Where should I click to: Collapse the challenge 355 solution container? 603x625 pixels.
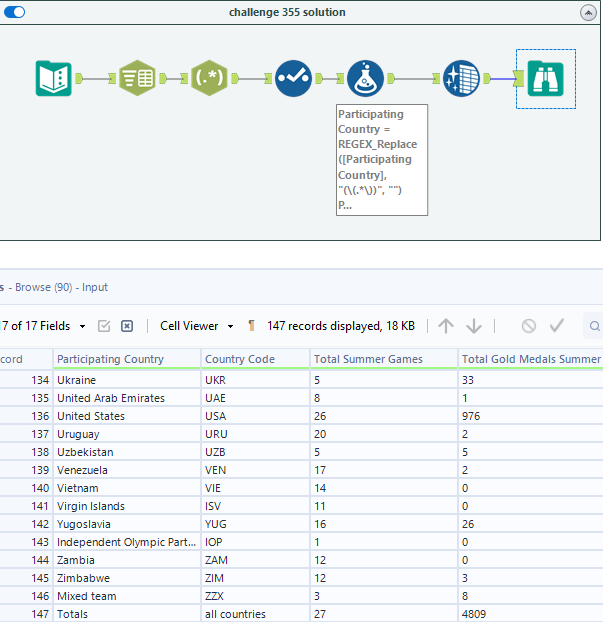tap(587, 12)
